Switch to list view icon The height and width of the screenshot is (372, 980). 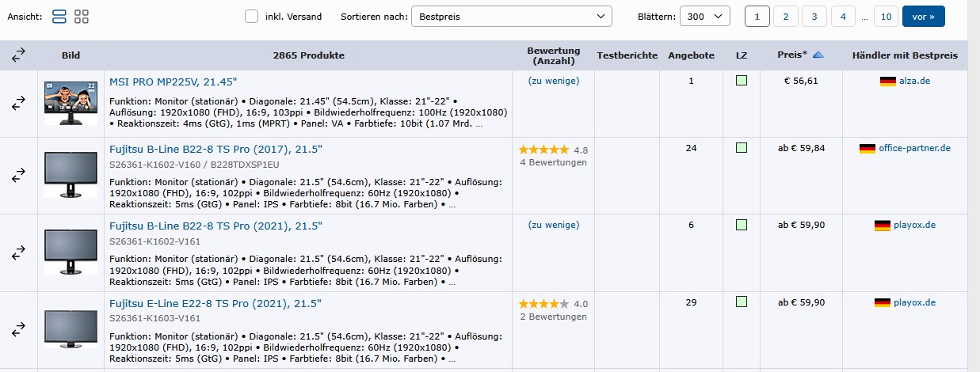[59, 16]
